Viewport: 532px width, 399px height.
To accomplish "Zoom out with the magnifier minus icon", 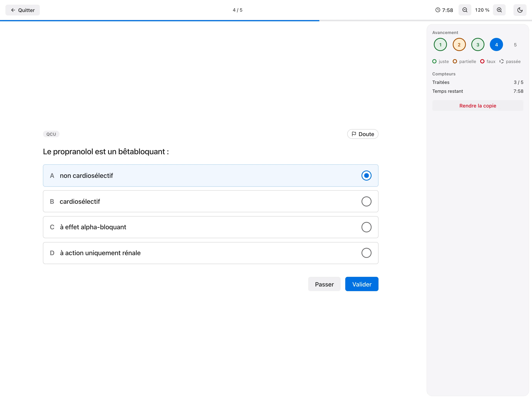I will (x=465, y=10).
